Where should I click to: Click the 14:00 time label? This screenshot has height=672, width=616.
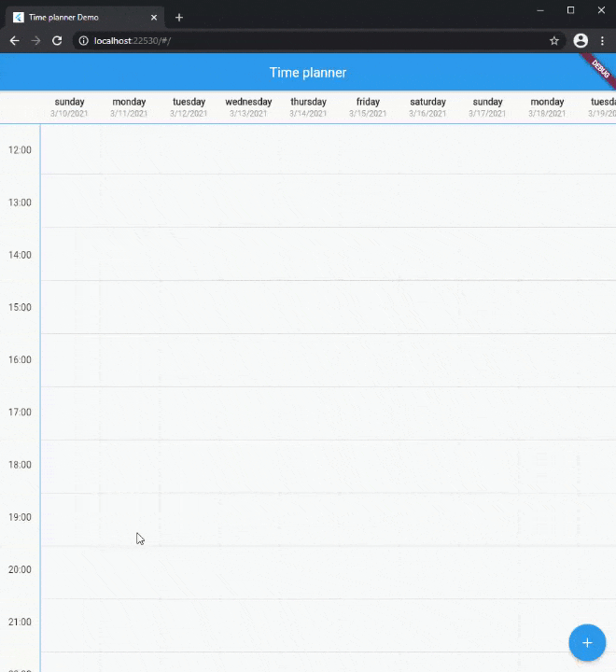(x=20, y=255)
